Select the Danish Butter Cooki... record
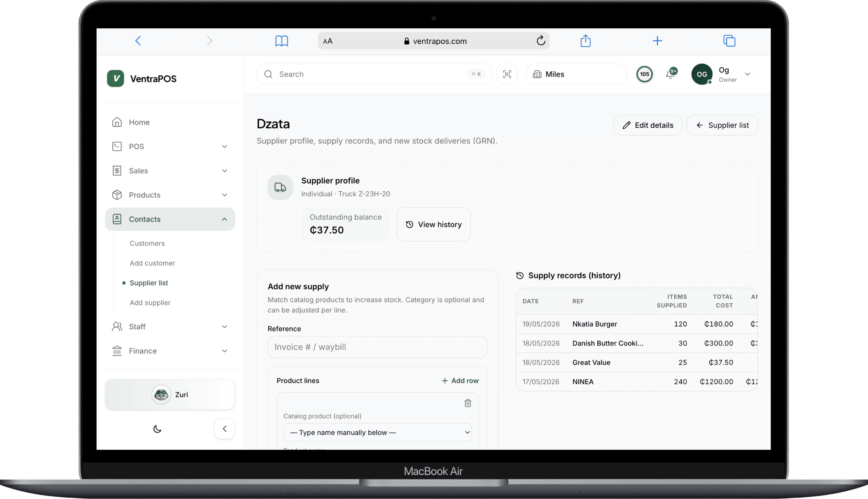868x499 pixels. pyautogui.click(x=636, y=343)
